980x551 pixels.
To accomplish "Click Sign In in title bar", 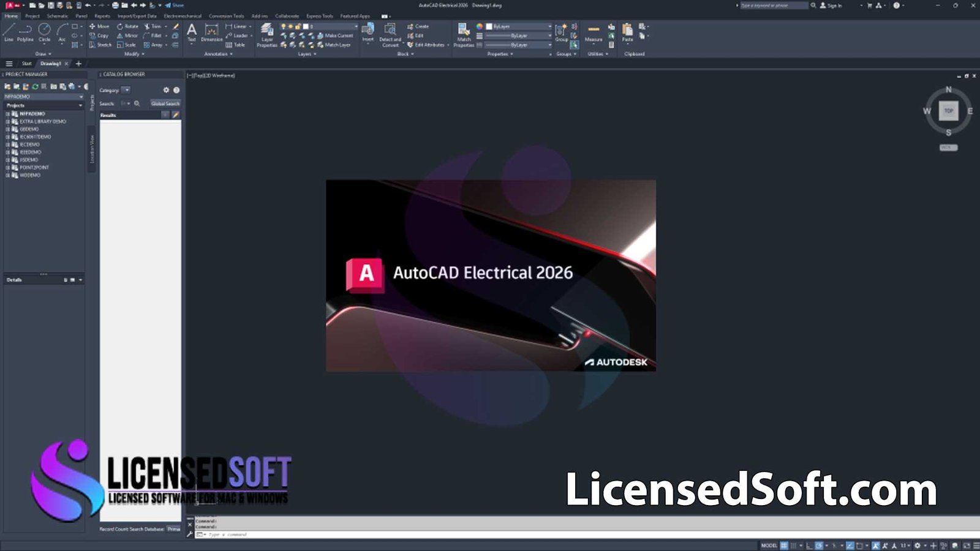I will pyautogui.click(x=831, y=6).
